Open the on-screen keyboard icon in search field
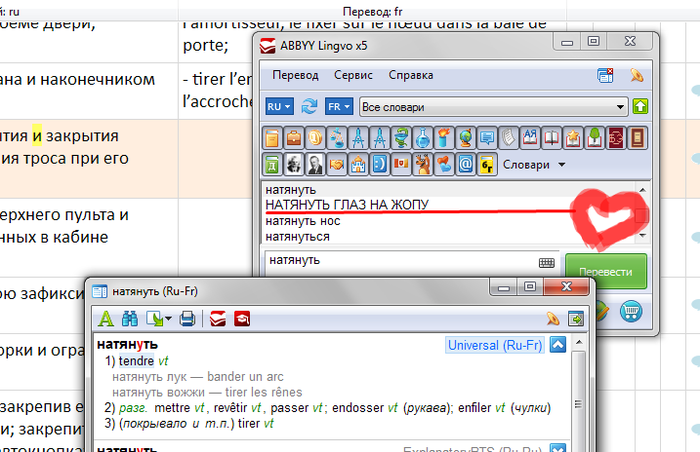Viewport: 700px width, 452px height. 546,263
